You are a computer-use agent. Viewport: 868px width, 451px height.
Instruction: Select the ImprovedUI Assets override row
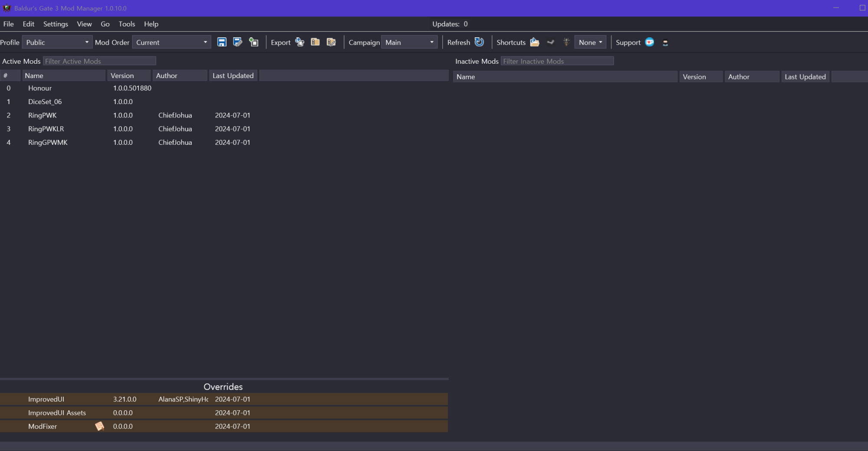pos(224,413)
